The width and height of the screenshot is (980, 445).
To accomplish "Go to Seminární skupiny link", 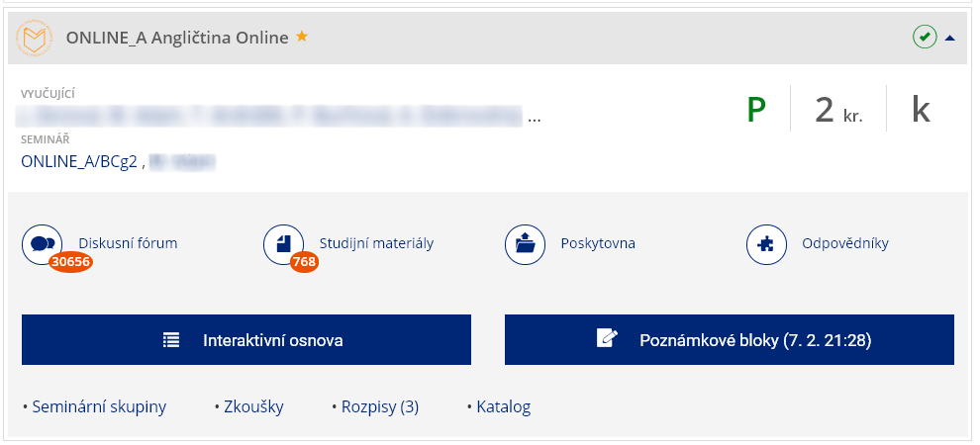I will tap(99, 406).
